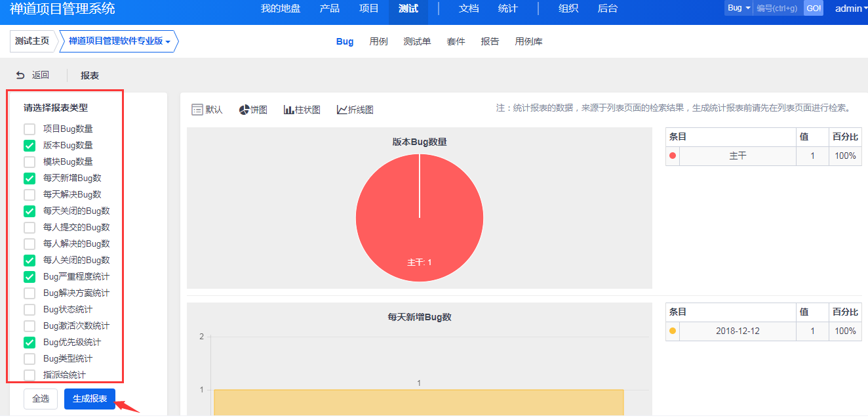Image resolution: width=868 pixels, height=420 pixels.
Task: Open the admin user dropdown
Action: click(851, 9)
